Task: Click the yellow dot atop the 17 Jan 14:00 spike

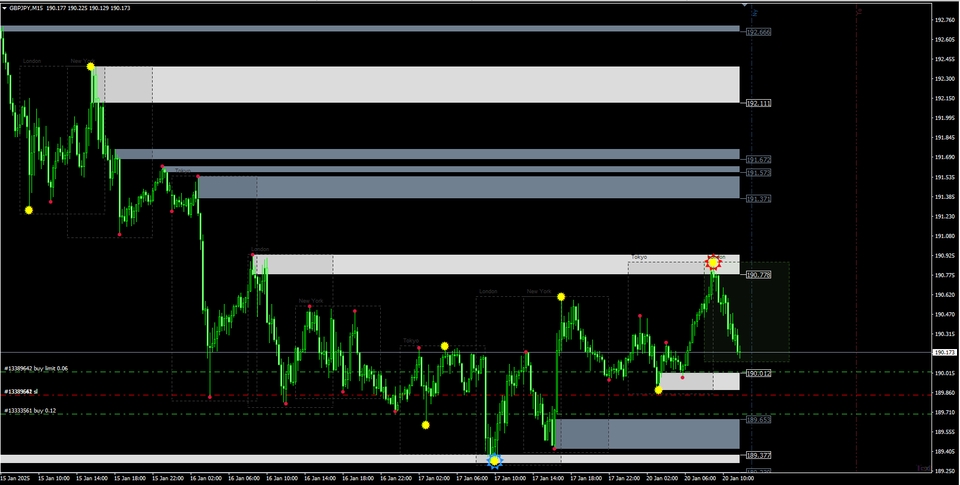Action: click(561, 297)
